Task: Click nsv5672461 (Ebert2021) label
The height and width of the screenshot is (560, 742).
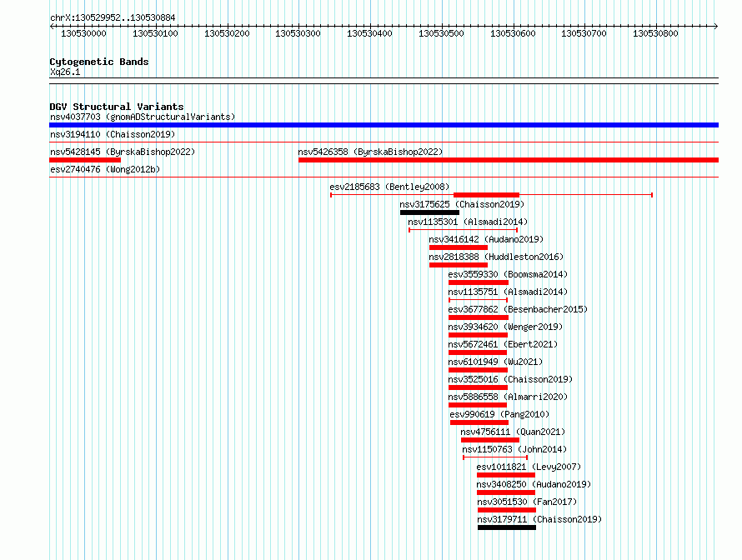Action: pos(503,344)
